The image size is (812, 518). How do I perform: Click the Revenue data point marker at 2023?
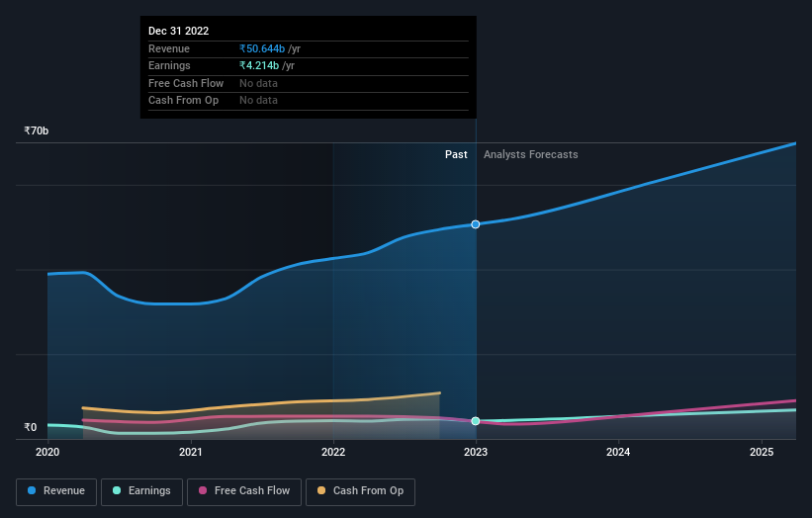pos(476,224)
